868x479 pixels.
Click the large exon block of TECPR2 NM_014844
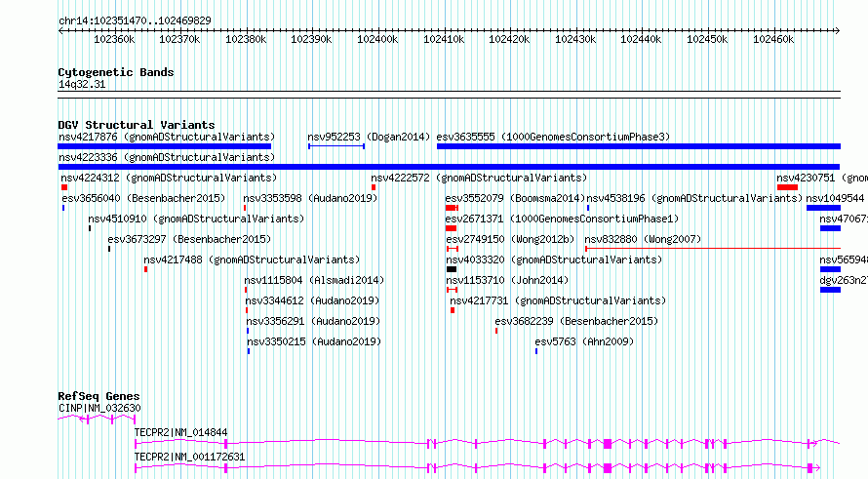click(x=608, y=444)
